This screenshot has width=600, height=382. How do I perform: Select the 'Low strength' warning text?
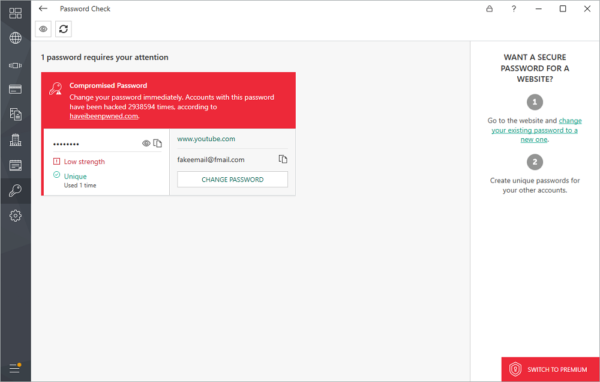84,162
